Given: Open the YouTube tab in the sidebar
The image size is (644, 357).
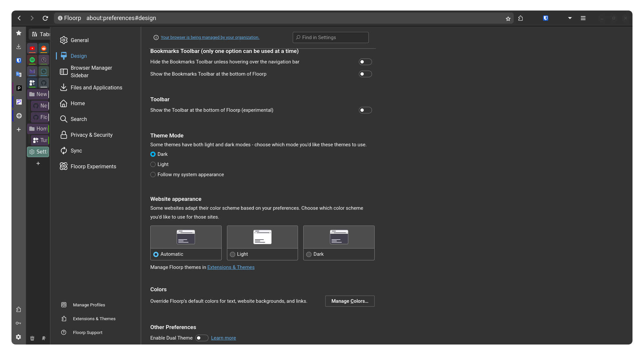Looking at the screenshot, I should pos(32,48).
